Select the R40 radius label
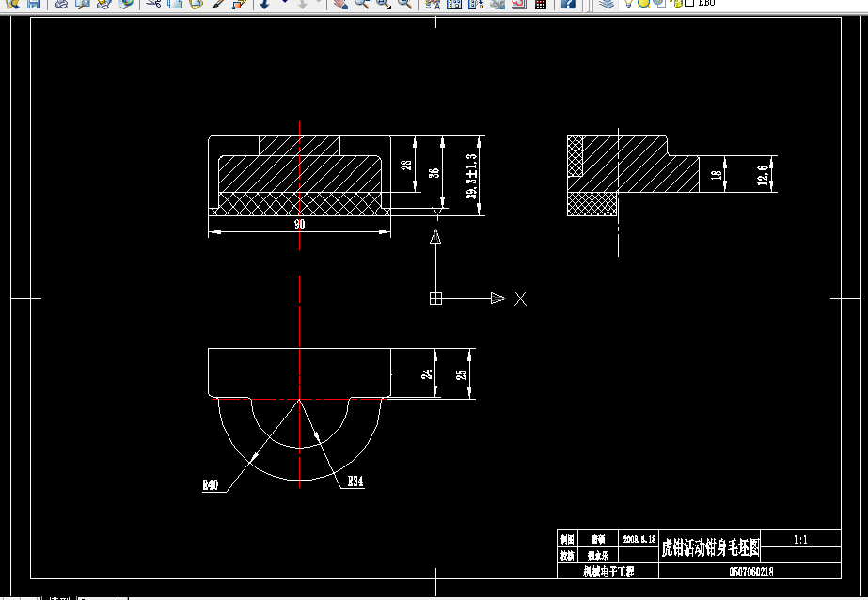This screenshot has width=868, height=600. click(x=211, y=485)
